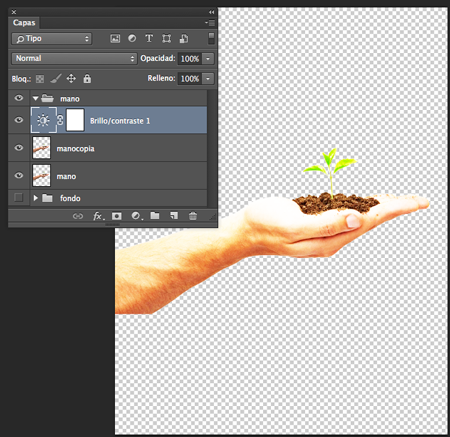Viewport: 450px width, 437px height.
Task: Expand the fondo group triangle
Action: click(x=36, y=198)
